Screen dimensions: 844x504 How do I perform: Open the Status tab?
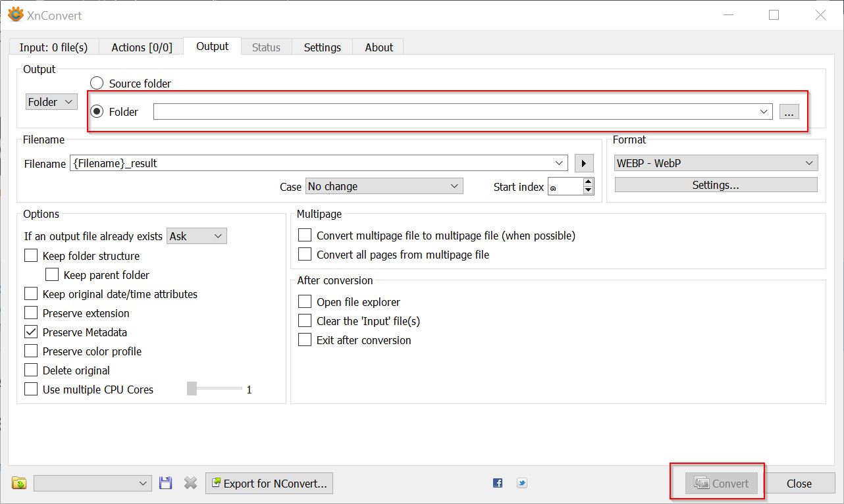266,47
